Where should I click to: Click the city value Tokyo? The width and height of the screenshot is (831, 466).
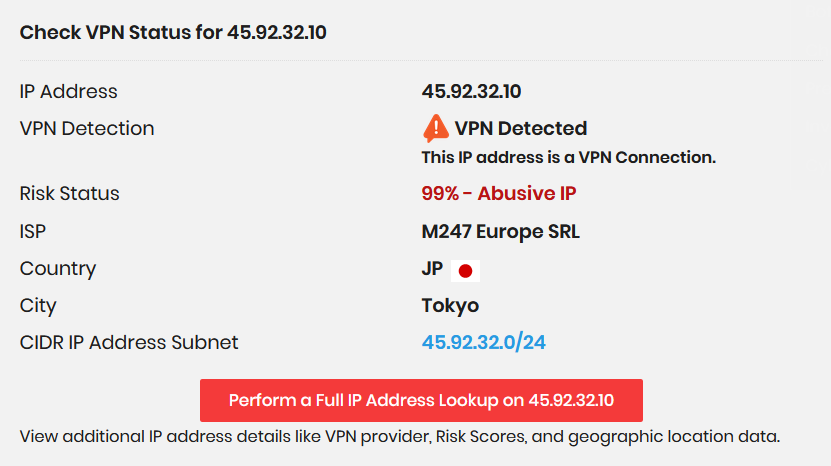tap(450, 306)
